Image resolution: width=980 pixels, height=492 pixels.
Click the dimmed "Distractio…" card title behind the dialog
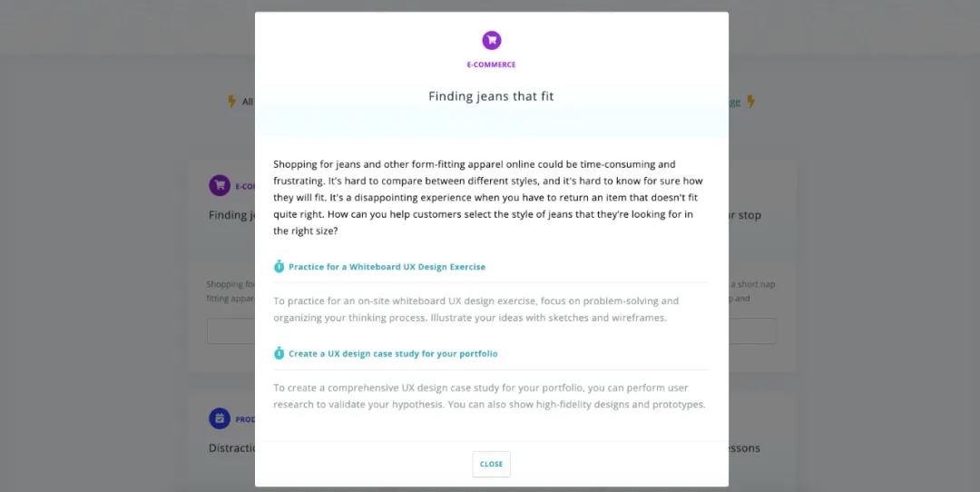coord(231,448)
